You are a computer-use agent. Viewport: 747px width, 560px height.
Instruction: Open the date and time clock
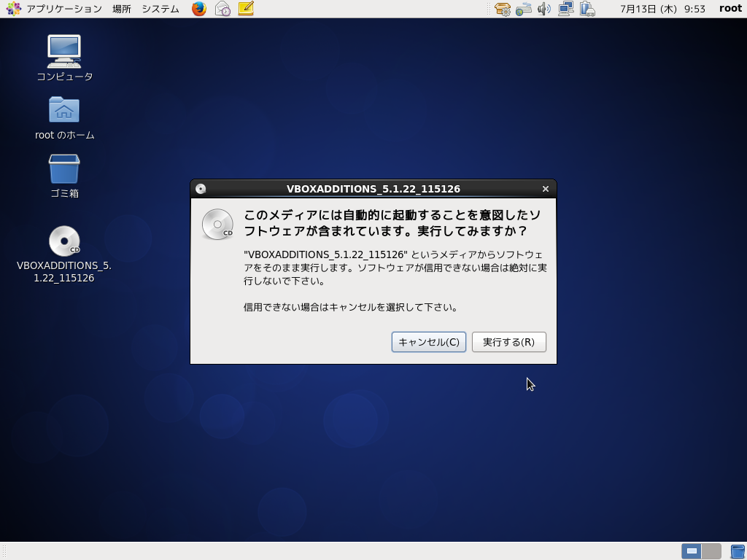coord(662,9)
